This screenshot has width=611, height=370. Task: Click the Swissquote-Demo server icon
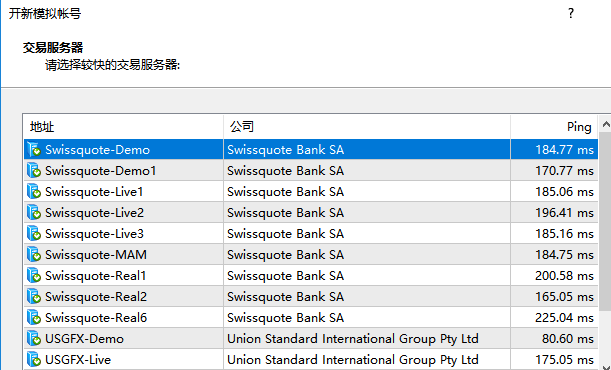[34, 150]
